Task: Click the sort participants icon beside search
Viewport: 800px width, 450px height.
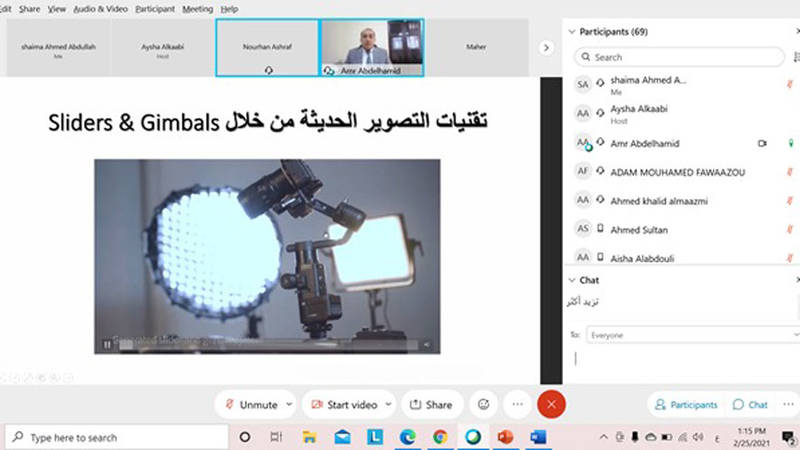Action: coord(795,57)
